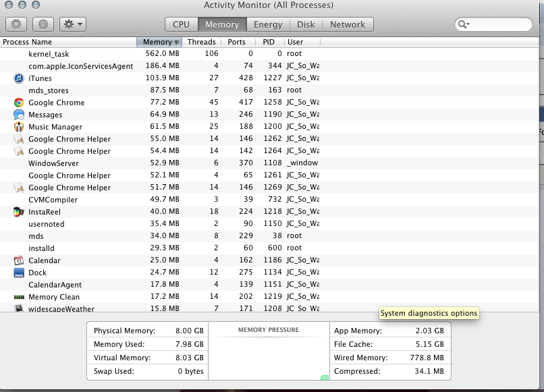
Task: Switch to the CPU tab
Action: pos(181,24)
